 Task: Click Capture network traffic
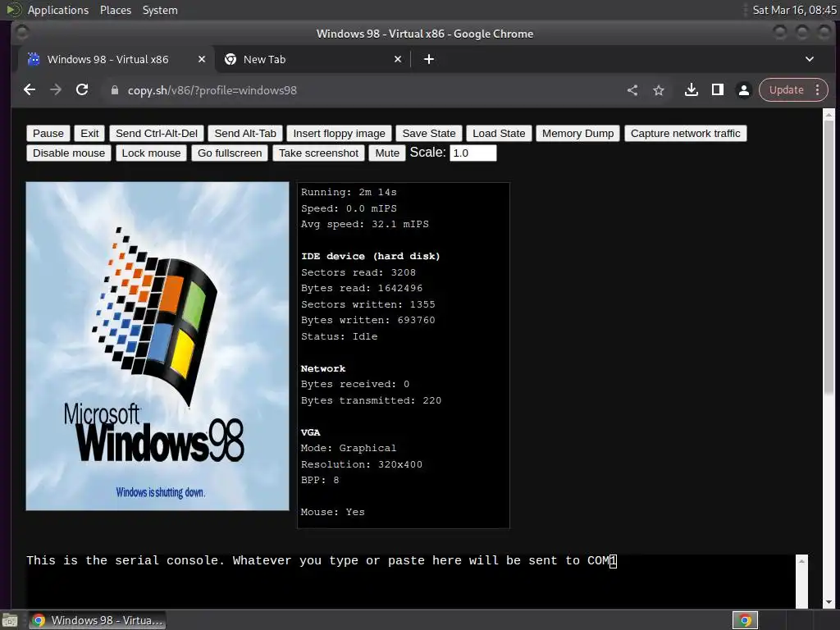(685, 134)
